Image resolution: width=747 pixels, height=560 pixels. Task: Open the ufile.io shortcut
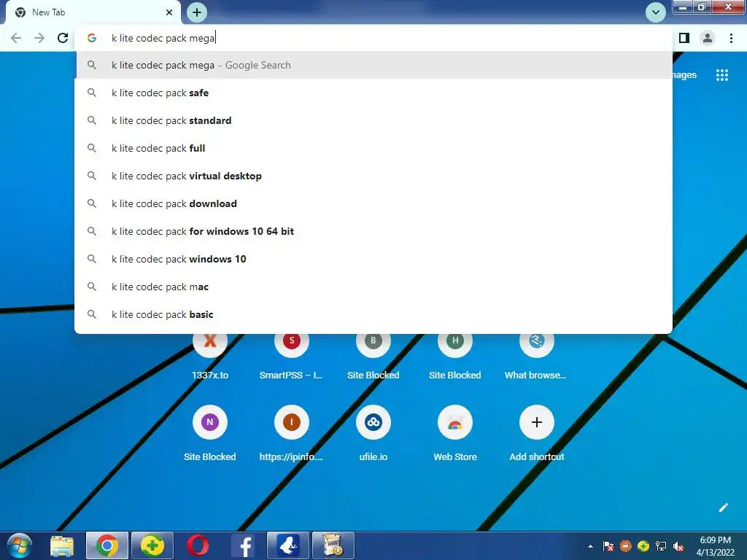click(x=373, y=432)
